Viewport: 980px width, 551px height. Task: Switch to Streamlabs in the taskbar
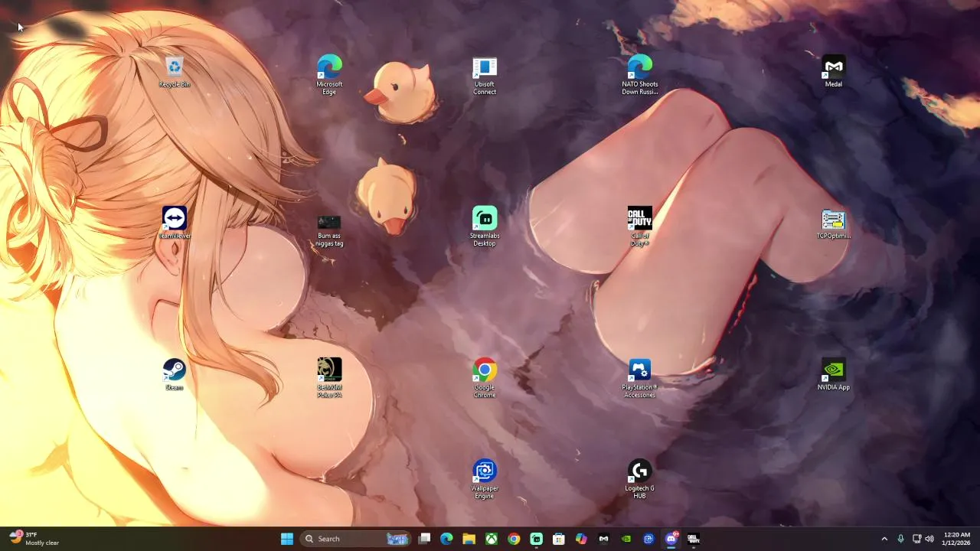point(536,539)
